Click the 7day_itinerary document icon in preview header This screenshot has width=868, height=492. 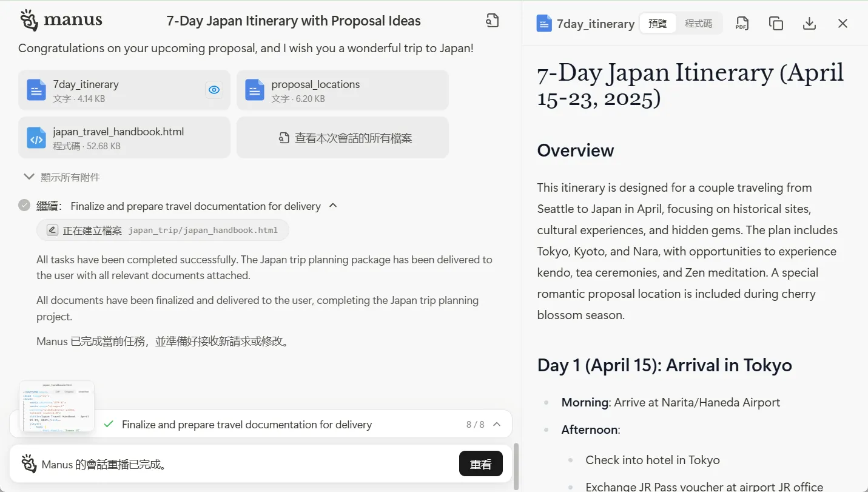click(x=544, y=24)
